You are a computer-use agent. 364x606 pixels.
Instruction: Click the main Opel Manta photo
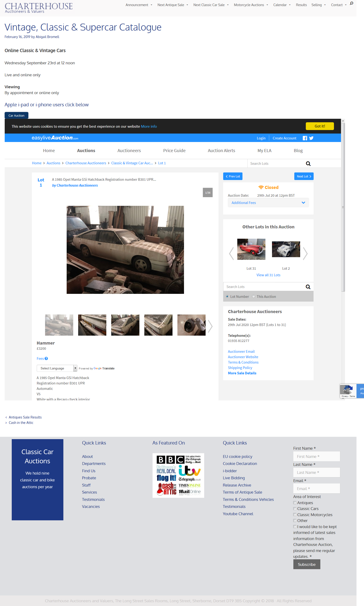(125, 250)
